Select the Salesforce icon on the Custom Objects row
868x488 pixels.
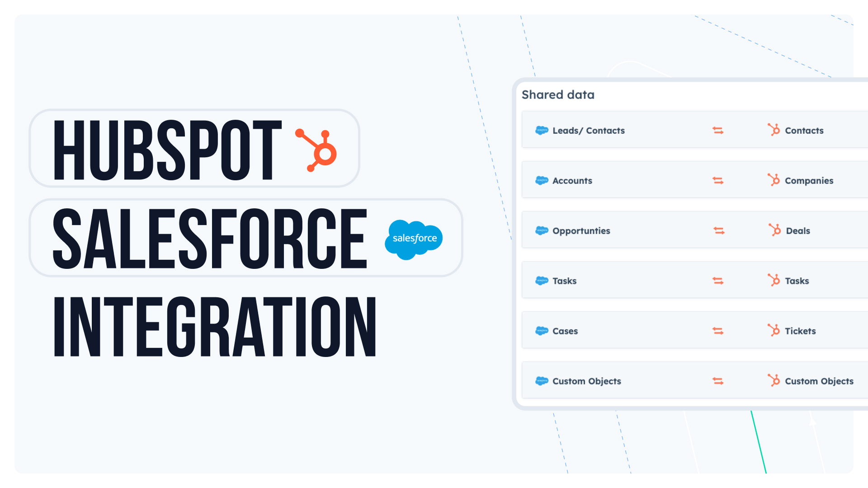542,381
